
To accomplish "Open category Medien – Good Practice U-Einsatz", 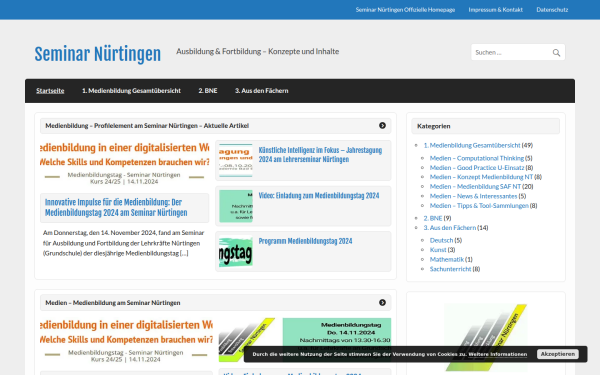I will pyautogui.click(x=477, y=168).
